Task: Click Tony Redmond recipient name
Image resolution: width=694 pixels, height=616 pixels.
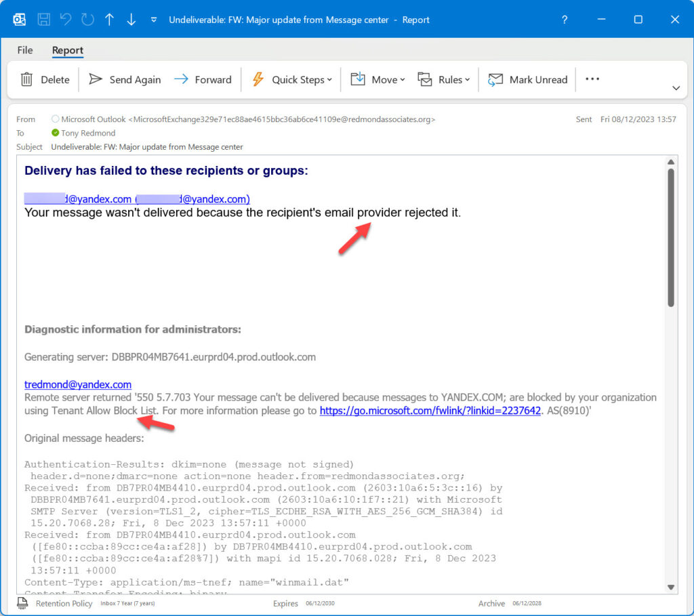Action: click(88, 133)
